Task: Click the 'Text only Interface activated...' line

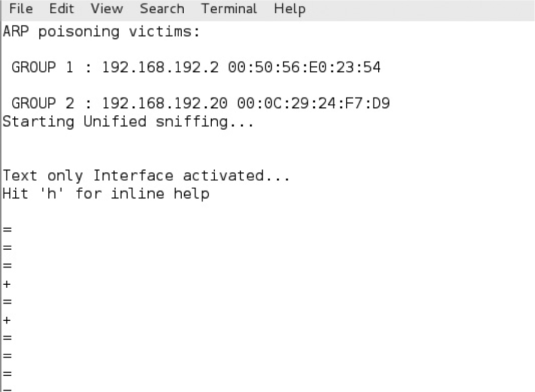Action: point(147,176)
